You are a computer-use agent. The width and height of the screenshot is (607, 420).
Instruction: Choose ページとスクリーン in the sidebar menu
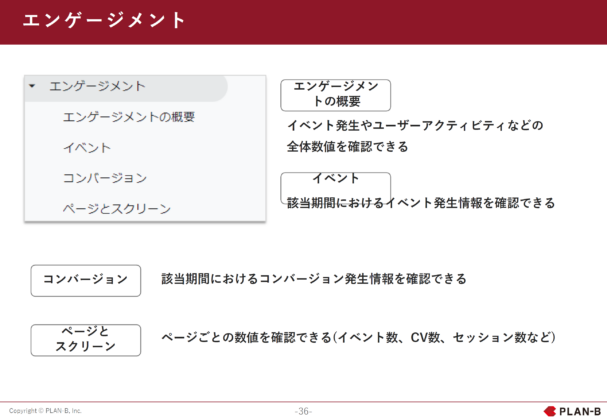point(116,209)
